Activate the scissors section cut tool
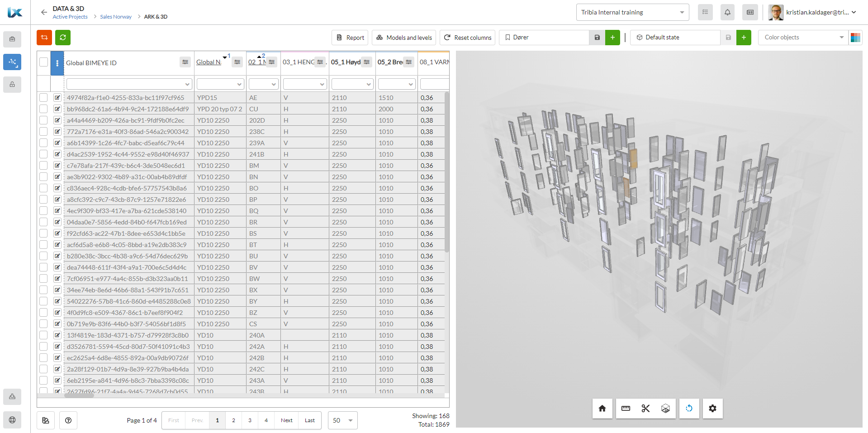This screenshot has height=433, width=868. click(645, 409)
